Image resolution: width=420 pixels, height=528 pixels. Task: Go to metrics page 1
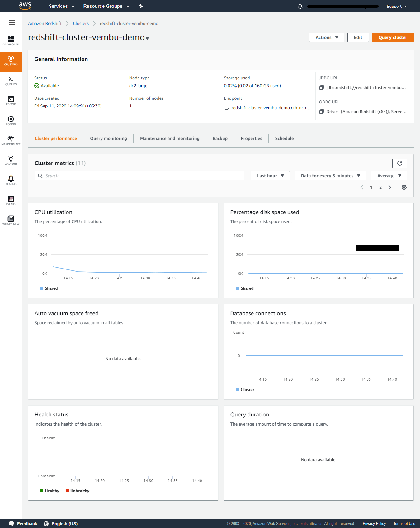[x=371, y=187]
